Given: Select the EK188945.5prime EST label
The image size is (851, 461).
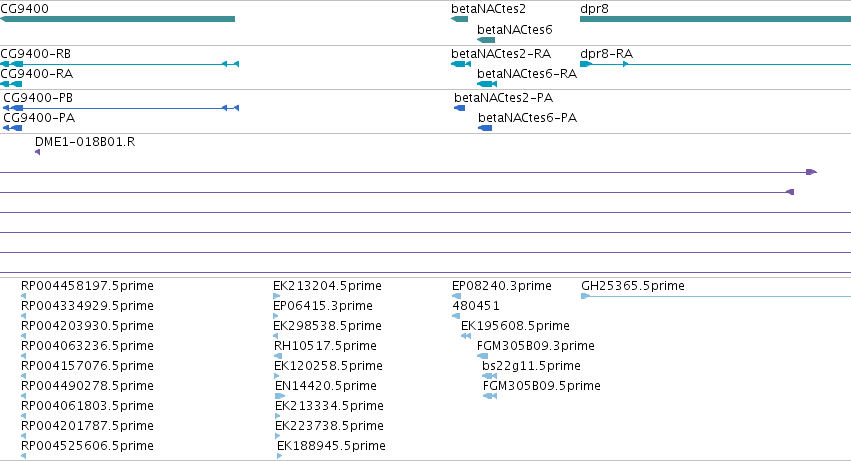Looking at the screenshot, I should 331,446.
